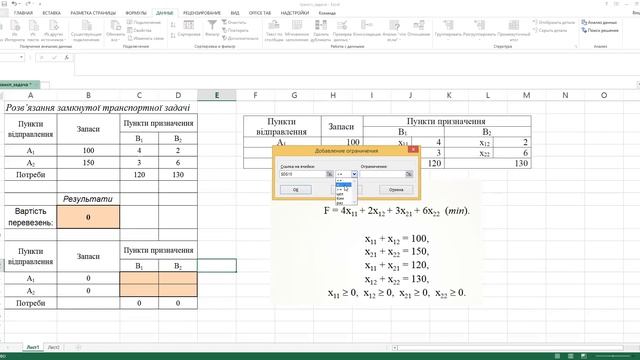Screen dimensions: 640x360
Task: Open the Надстройки ribbon tab
Action: (x=294, y=13)
